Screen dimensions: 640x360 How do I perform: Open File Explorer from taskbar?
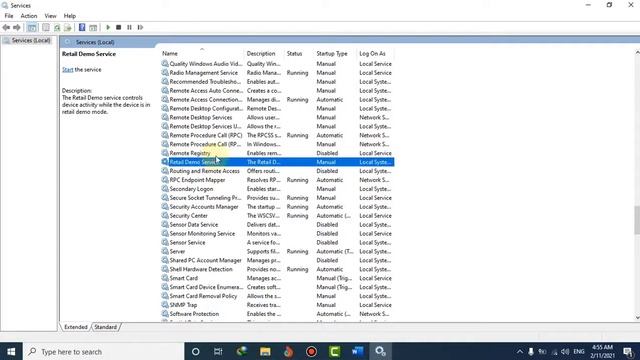pos(265,351)
